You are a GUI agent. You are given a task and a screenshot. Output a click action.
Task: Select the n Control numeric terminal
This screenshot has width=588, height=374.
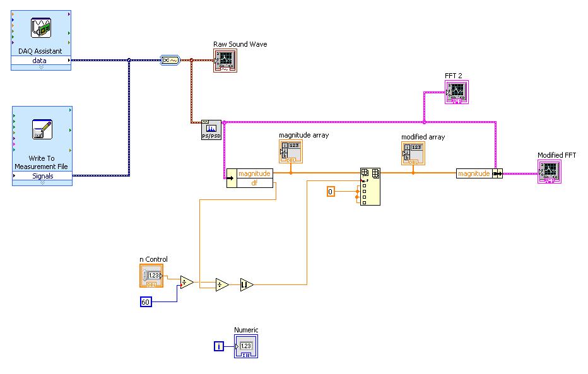point(150,275)
